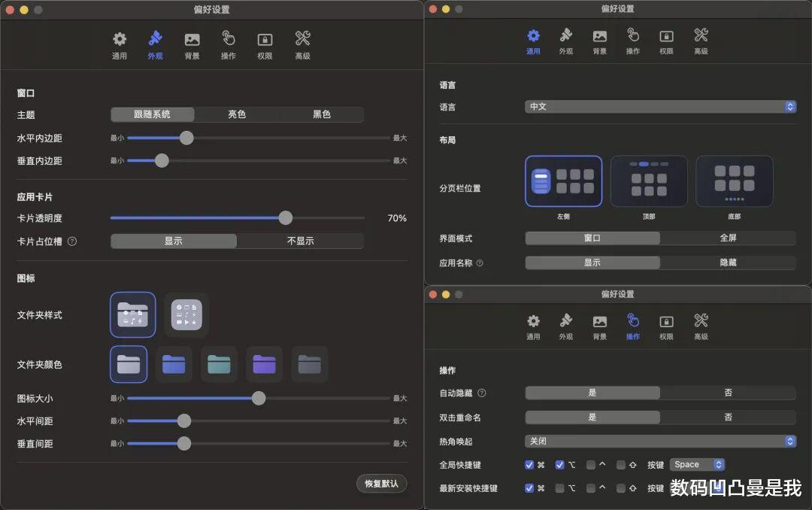
Task: Select 否 for 自动隐藏
Action: [728, 393]
